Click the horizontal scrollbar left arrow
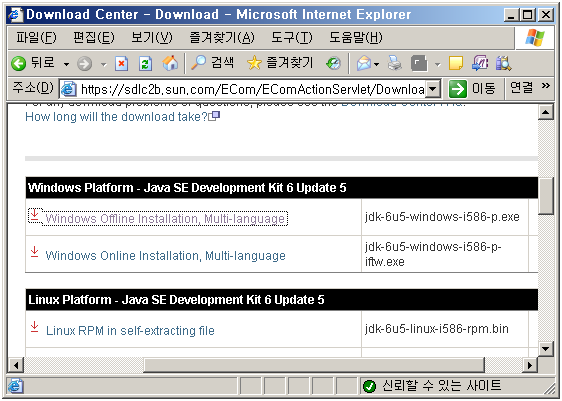The height and width of the screenshot is (401, 562). [16, 365]
